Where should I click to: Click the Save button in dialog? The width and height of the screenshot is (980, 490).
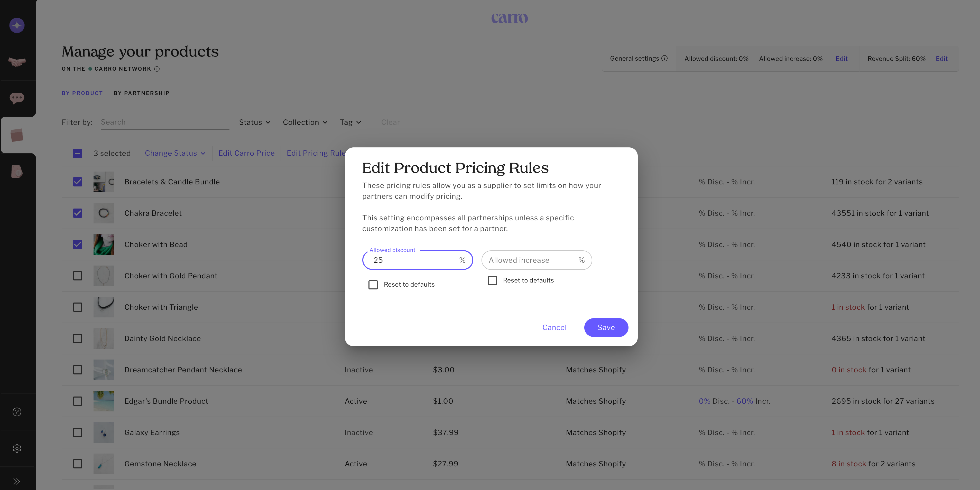click(x=606, y=328)
